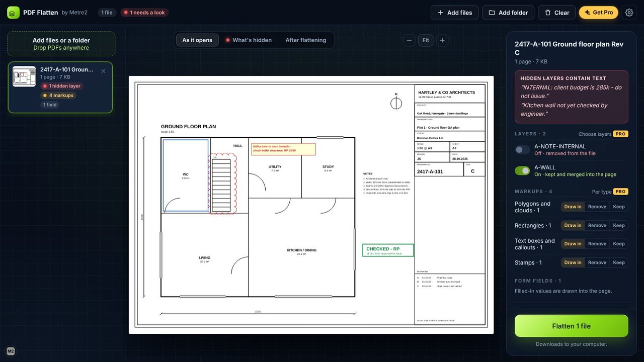644x362 pixels.
Task: Clear the file list
Action: point(556,13)
